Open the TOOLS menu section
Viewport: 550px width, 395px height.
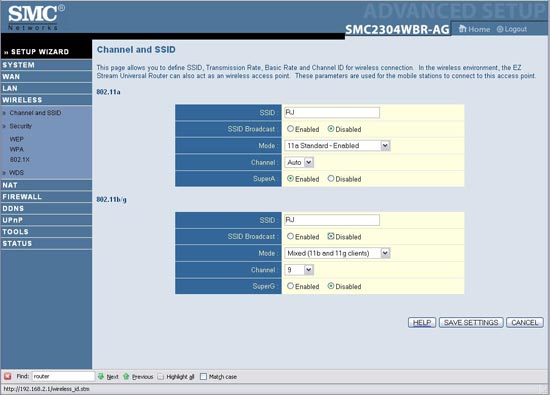pos(46,232)
